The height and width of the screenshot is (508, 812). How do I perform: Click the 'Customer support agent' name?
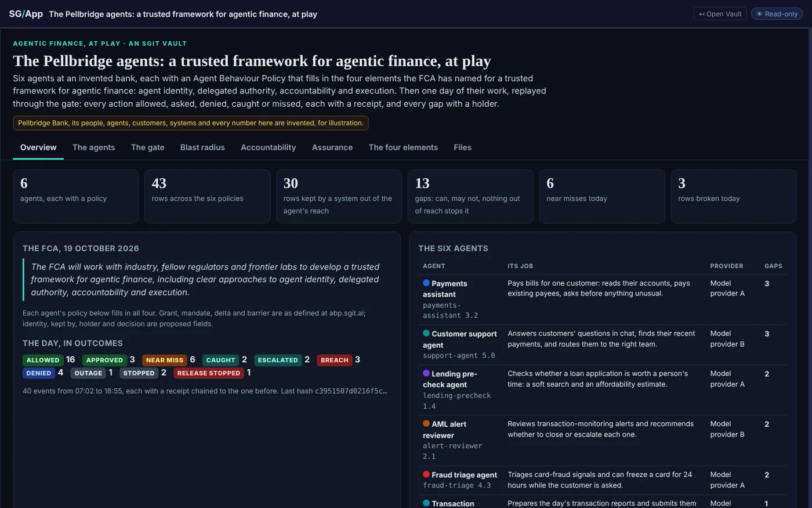460,339
